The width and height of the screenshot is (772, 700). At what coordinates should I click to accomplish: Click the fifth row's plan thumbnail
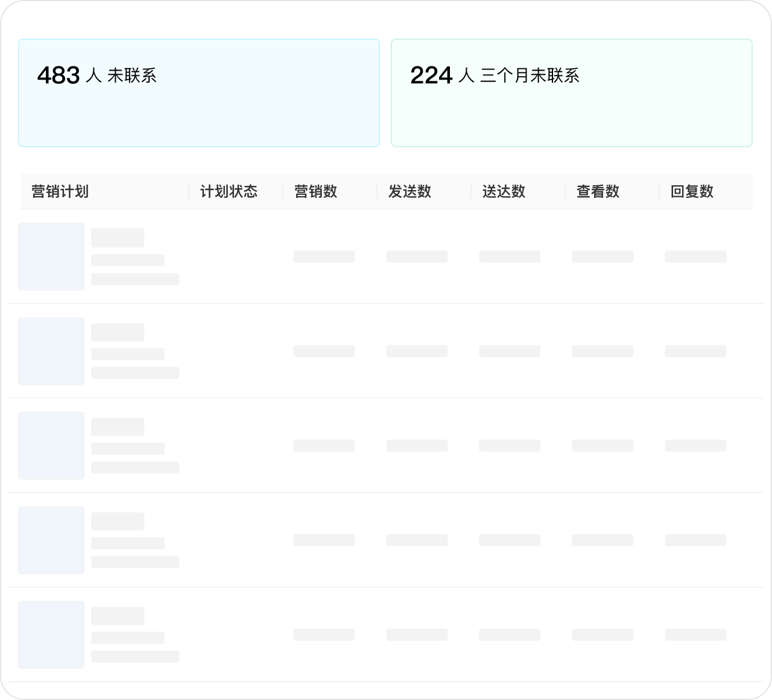click(51, 634)
